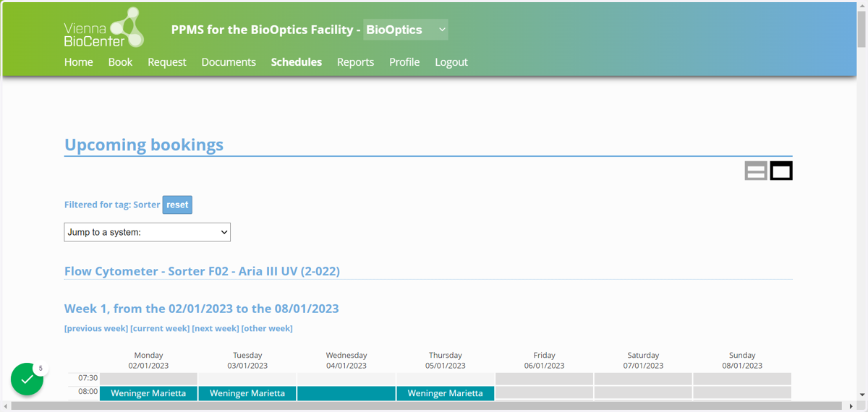Click the Friday 06/01/2023 column header
The image size is (868, 412).
[545, 360]
